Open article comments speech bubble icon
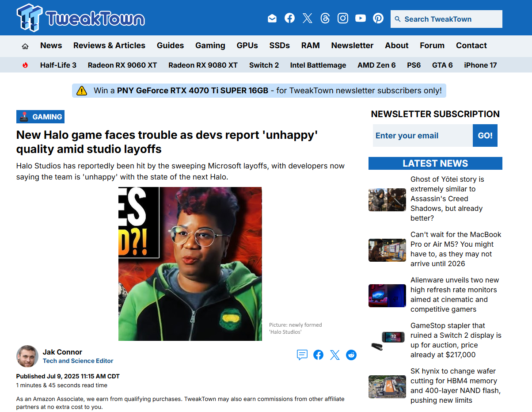The image size is (532, 412). [302, 355]
